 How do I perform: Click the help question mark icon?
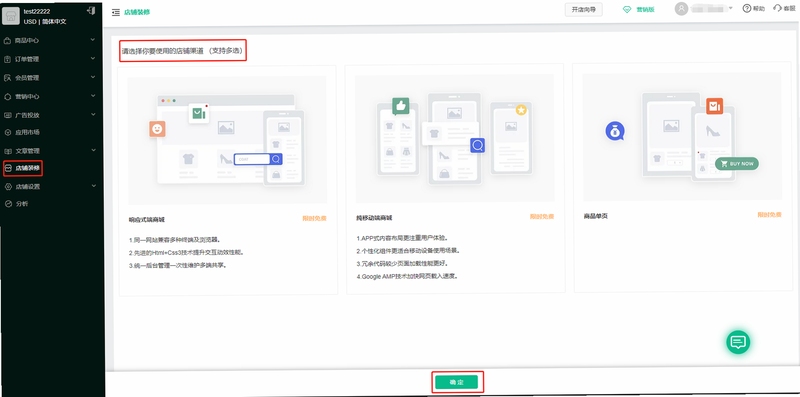(746, 8)
